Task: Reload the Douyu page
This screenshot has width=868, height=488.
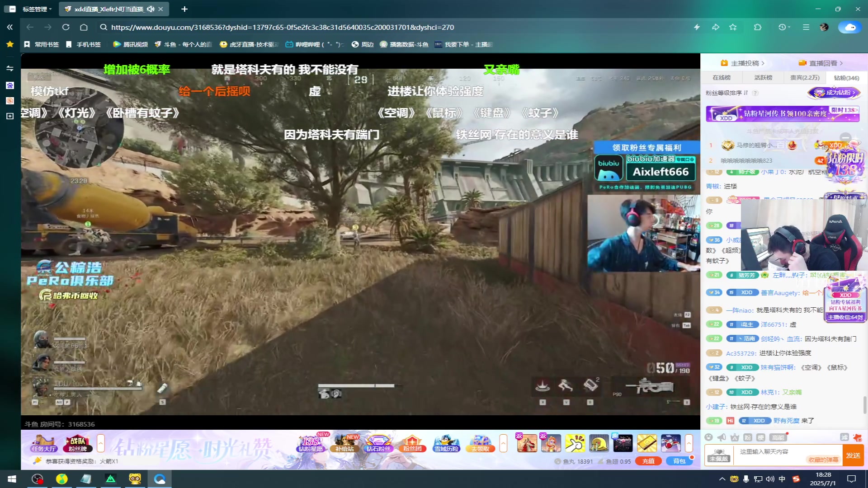Action: 66,27
